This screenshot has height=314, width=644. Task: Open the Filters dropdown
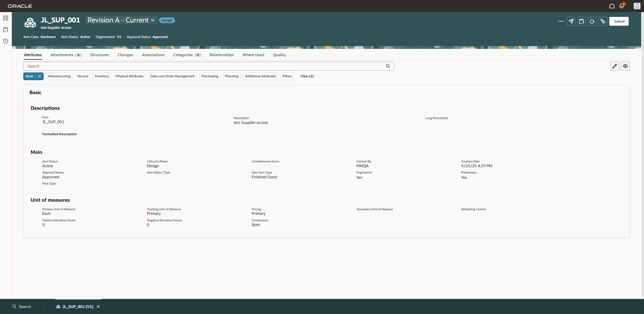tap(287, 76)
